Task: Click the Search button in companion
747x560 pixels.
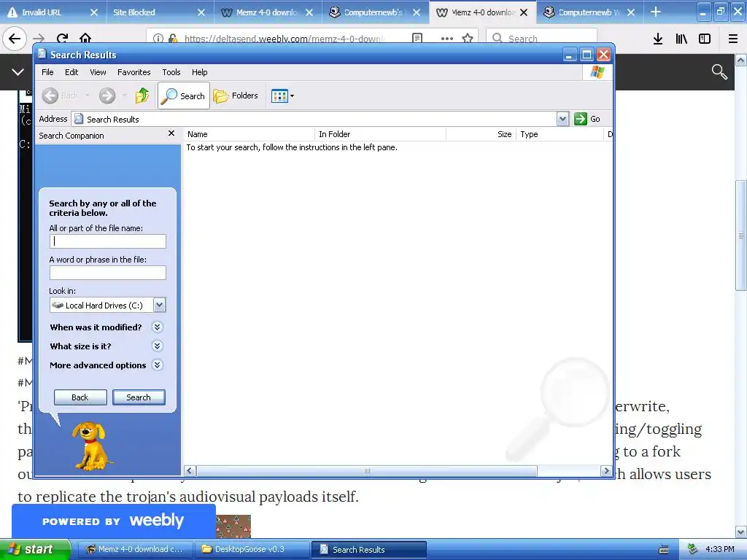Action: pos(139,397)
